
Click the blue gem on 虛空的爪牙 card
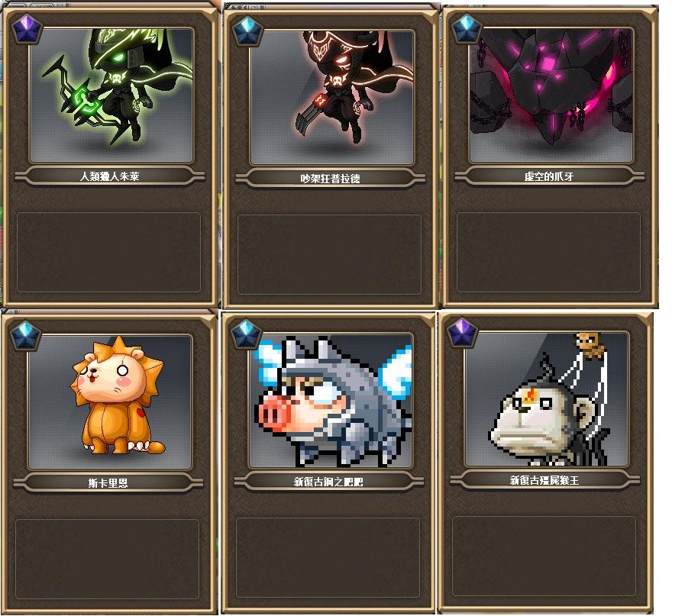[x=467, y=28]
